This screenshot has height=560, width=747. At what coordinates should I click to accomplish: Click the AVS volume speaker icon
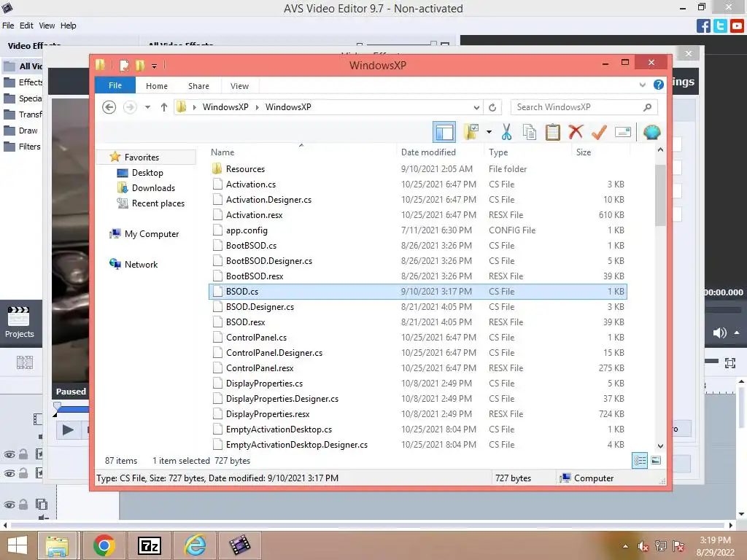coord(719,332)
